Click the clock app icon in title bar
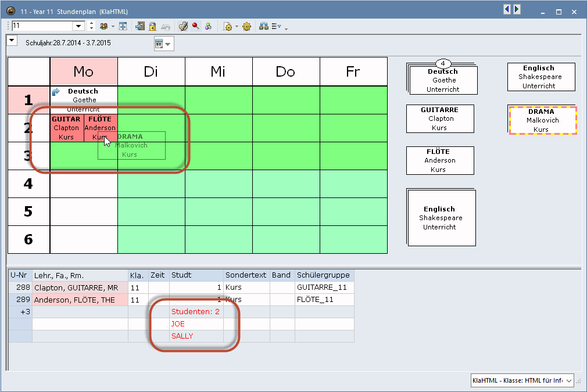The image size is (587, 392). 11,10
